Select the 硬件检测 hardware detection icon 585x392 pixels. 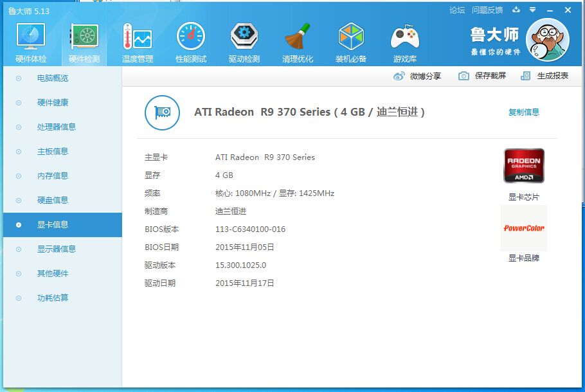[x=84, y=36]
